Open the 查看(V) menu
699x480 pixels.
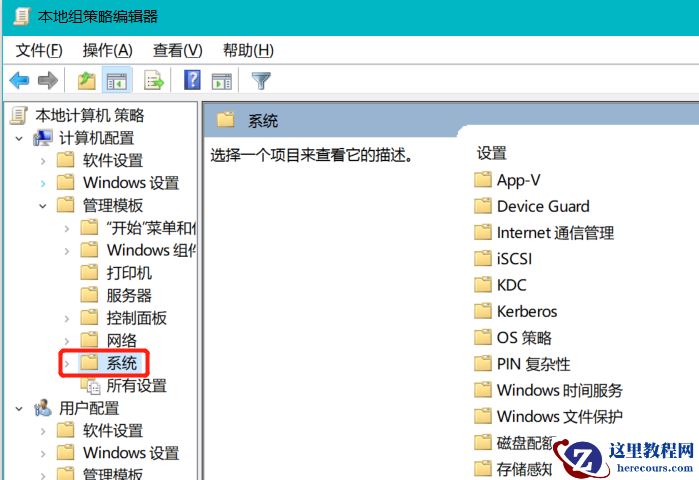(178, 50)
